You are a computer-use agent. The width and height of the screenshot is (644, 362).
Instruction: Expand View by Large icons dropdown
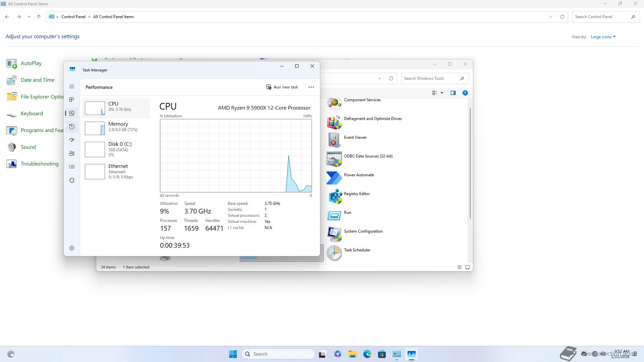pos(603,37)
